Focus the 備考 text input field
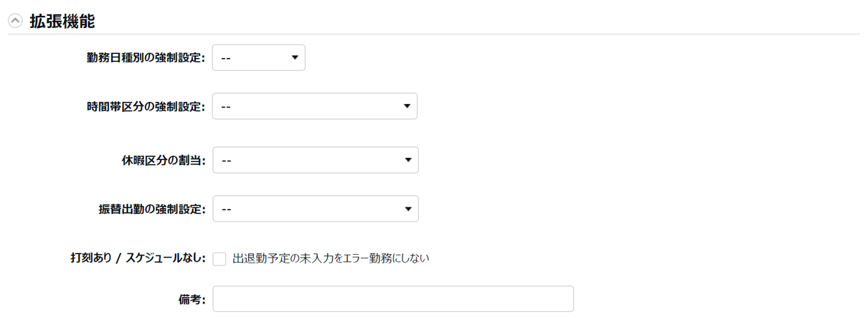Image resolution: width=868 pixels, height=325 pixels. pyautogui.click(x=393, y=299)
